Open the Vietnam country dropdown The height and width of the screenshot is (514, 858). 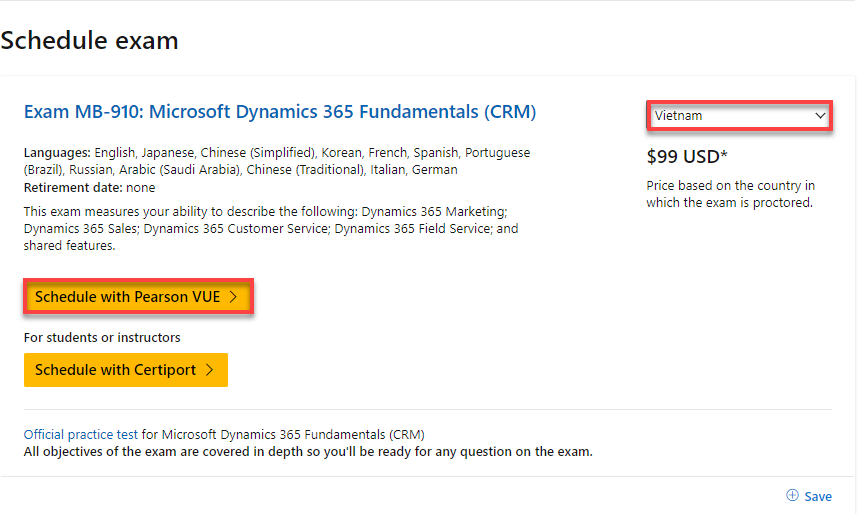[x=738, y=116]
